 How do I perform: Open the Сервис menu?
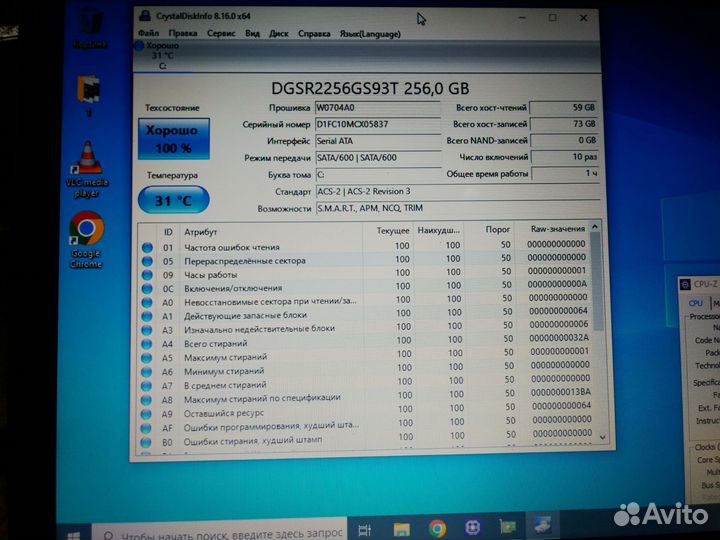pyautogui.click(x=221, y=34)
